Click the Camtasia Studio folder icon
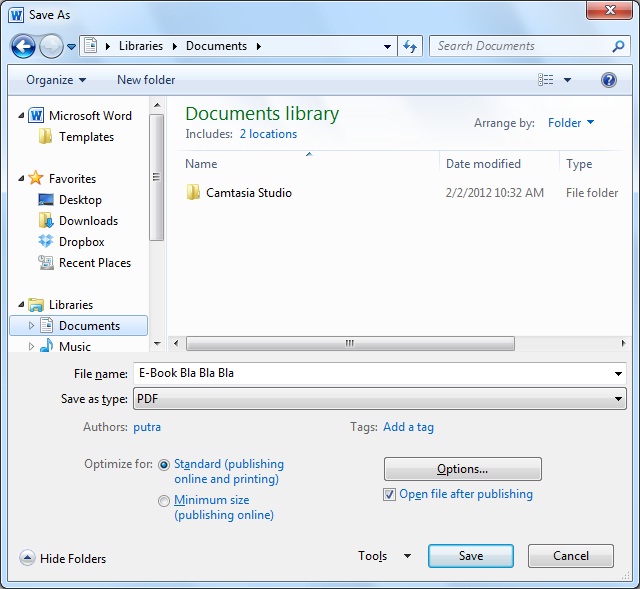 (193, 192)
